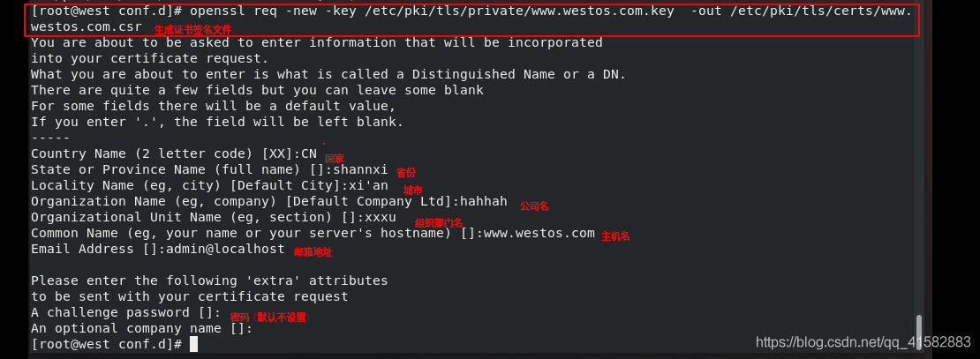Image resolution: width=980 pixels, height=359 pixels.
Task: Click the red 组织部门名 annotation
Action: coord(439,222)
